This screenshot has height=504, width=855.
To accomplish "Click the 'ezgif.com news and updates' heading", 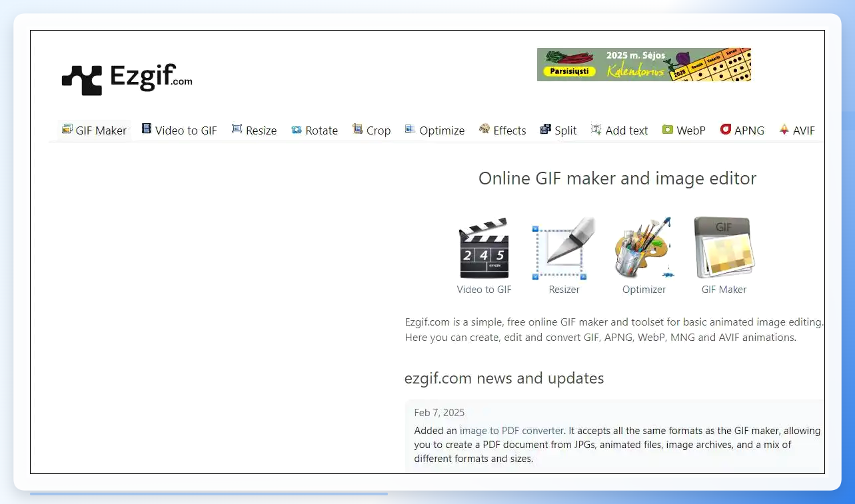I will pyautogui.click(x=504, y=378).
